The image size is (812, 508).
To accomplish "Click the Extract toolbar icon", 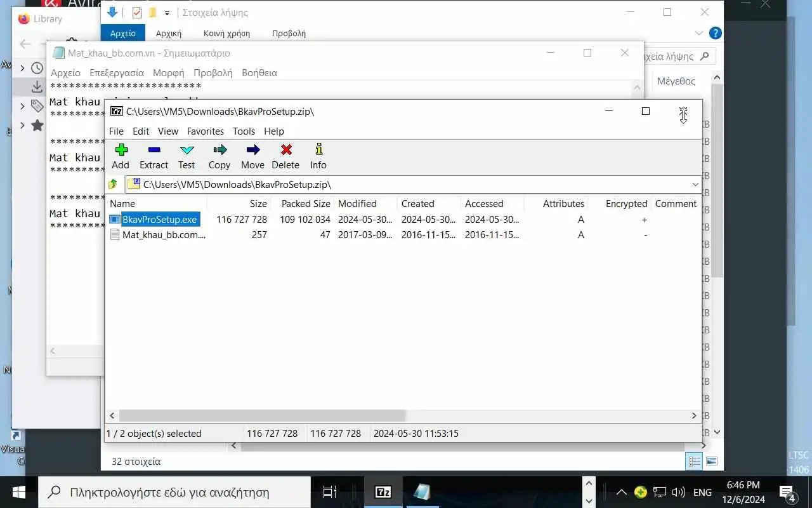I will pos(154,150).
